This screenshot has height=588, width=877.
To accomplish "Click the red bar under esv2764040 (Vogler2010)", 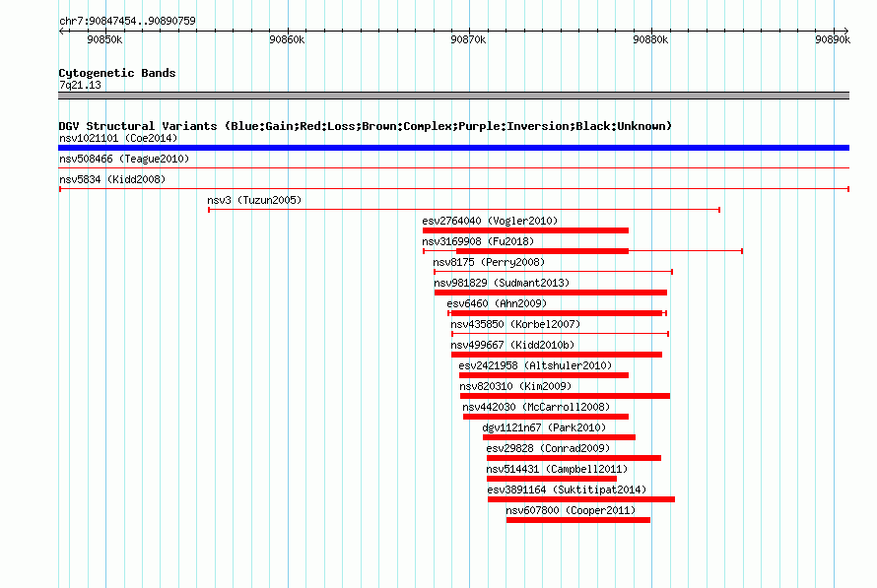I will pos(526,230).
